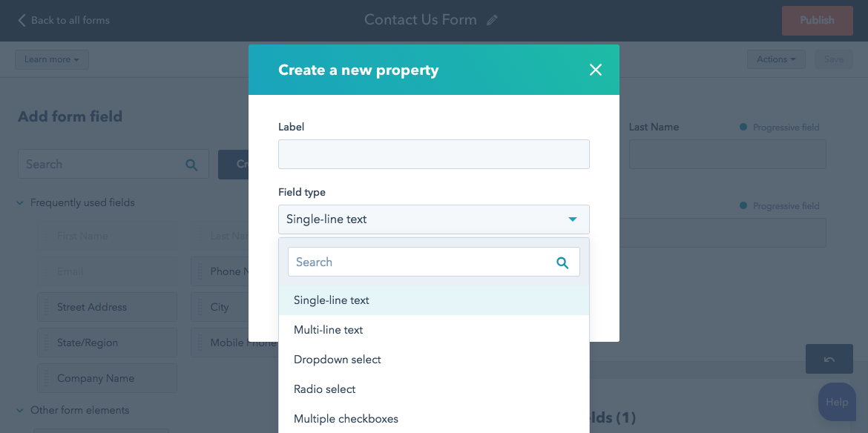Choose Dropdown select field type
Image resolution: width=868 pixels, height=433 pixels.
tap(338, 360)
